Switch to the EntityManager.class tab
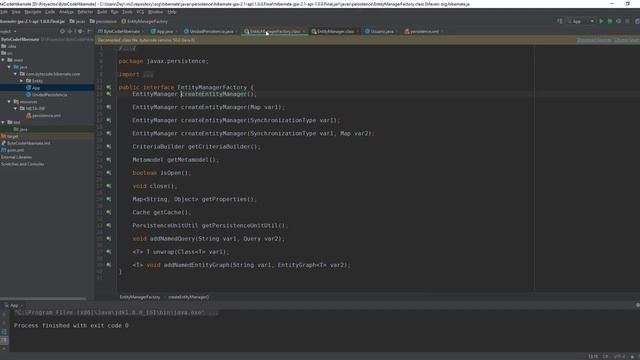Screen dimensions: 640x360 [335, 31]
